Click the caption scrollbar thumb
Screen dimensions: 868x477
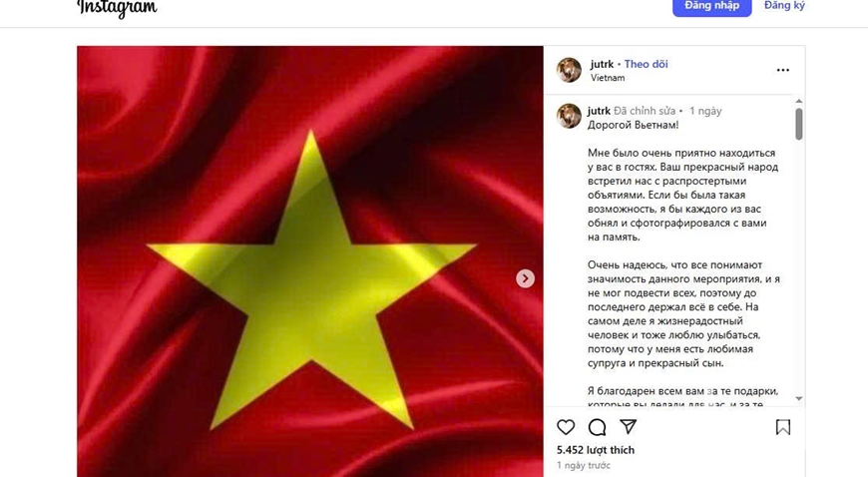[799, 124]
